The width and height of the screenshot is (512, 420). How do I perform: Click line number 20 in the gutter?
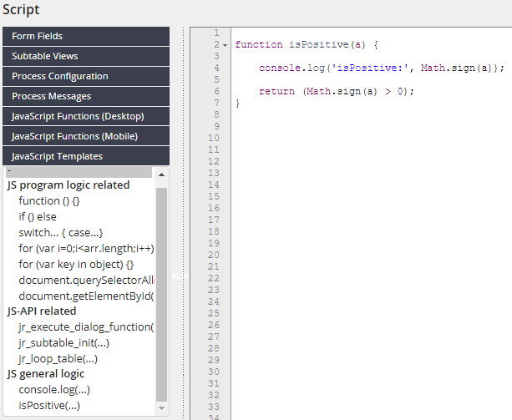click(x=214, y=255)
